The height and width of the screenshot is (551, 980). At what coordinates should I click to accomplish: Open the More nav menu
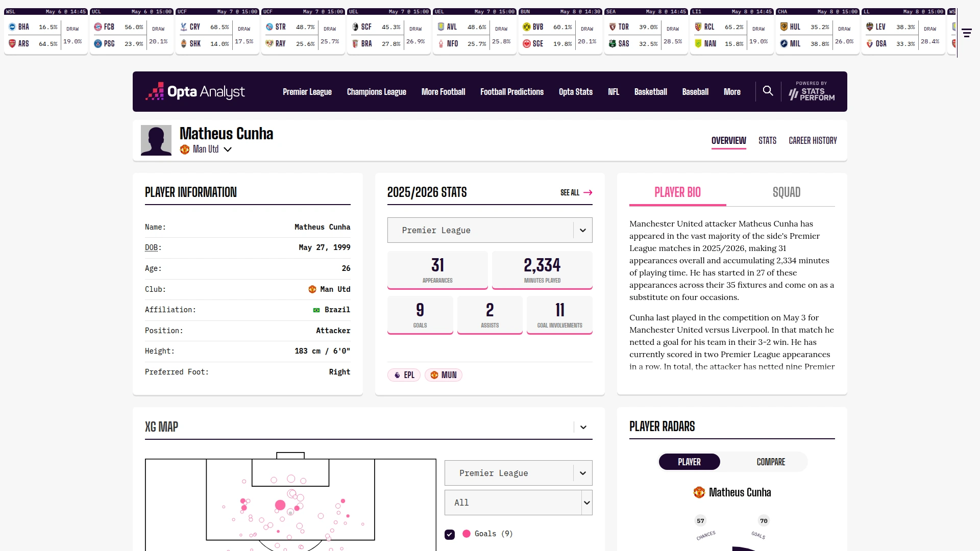coord(732,92)
